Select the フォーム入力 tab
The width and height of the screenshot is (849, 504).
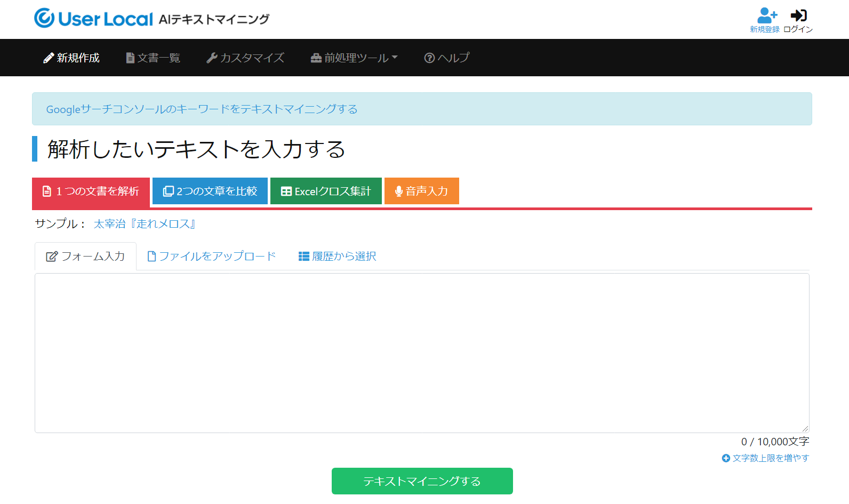[85, 257]
